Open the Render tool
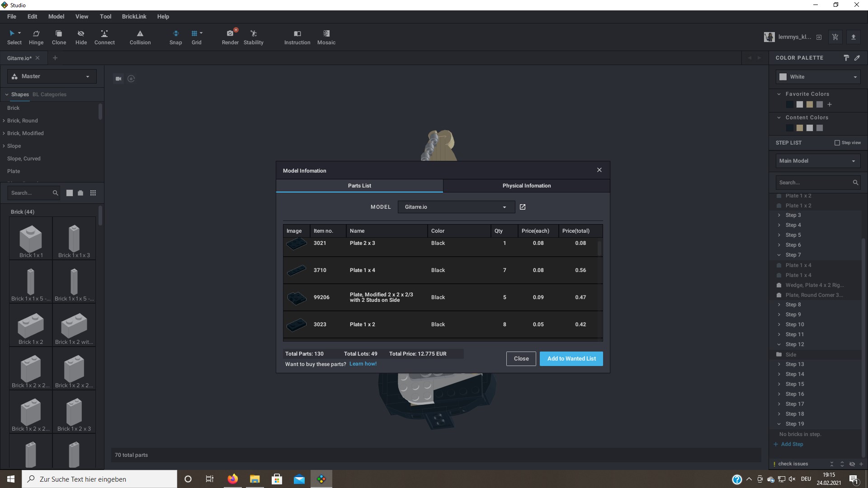This screenshot has width=868, height=488. pos(230,37)
